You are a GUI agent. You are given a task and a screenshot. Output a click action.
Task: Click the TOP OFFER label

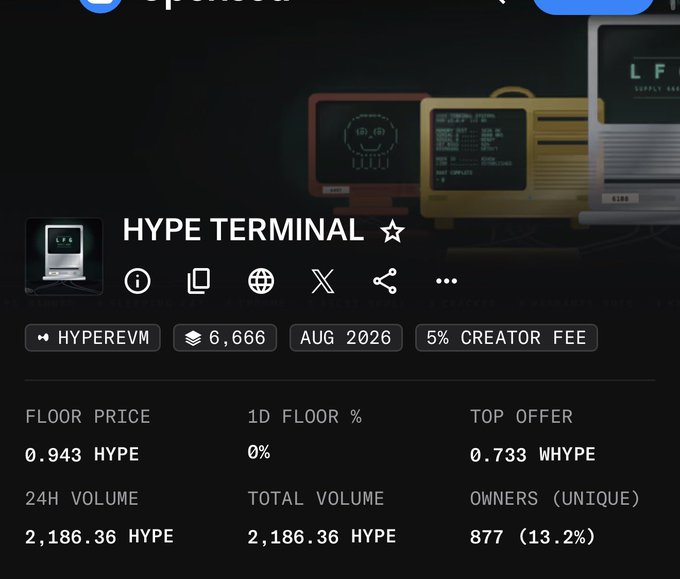(521, 417)
